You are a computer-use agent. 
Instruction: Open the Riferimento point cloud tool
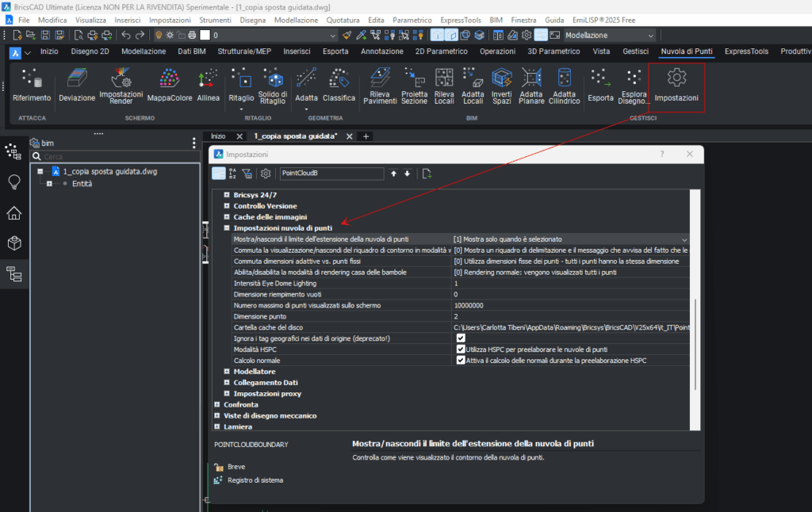32,86
